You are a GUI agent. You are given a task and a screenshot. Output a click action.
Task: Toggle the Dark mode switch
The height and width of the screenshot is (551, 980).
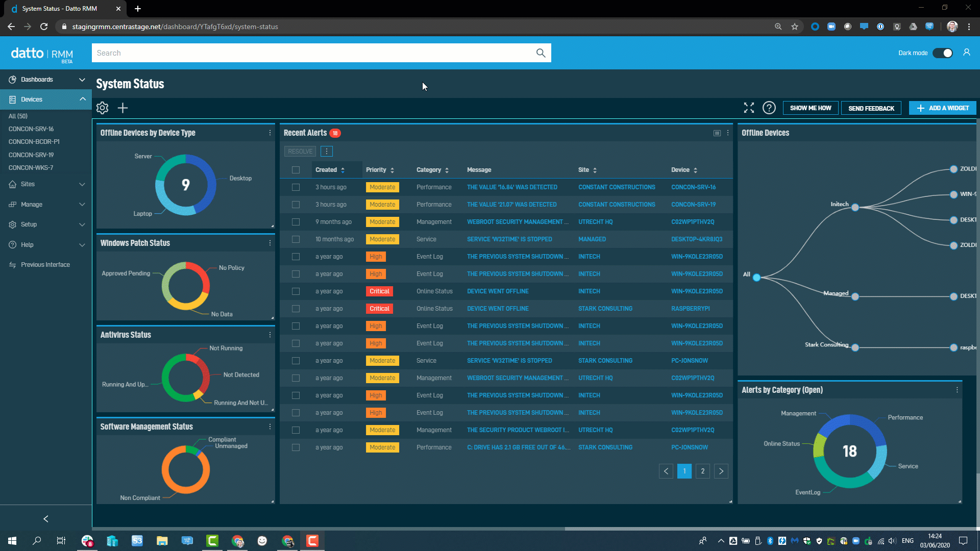point(943,53)
